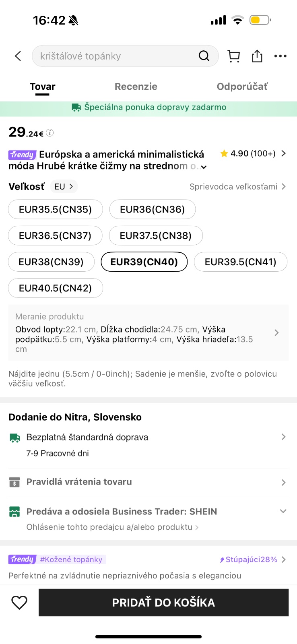The height and width of the screenshot is (644, 297).
Task: Add item to wishlist with heart icon
Action: [x=19, y=602]
